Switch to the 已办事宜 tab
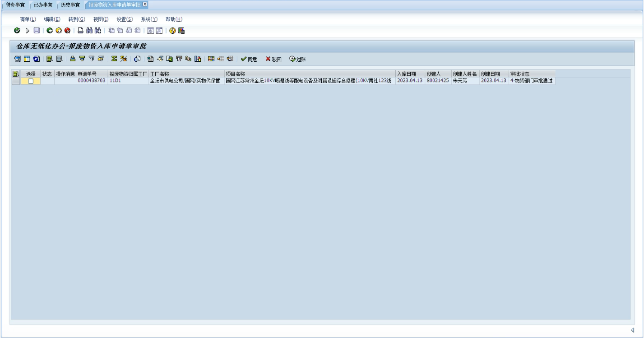644x338 pixels. pyautogui.click(x=43, y=5)
